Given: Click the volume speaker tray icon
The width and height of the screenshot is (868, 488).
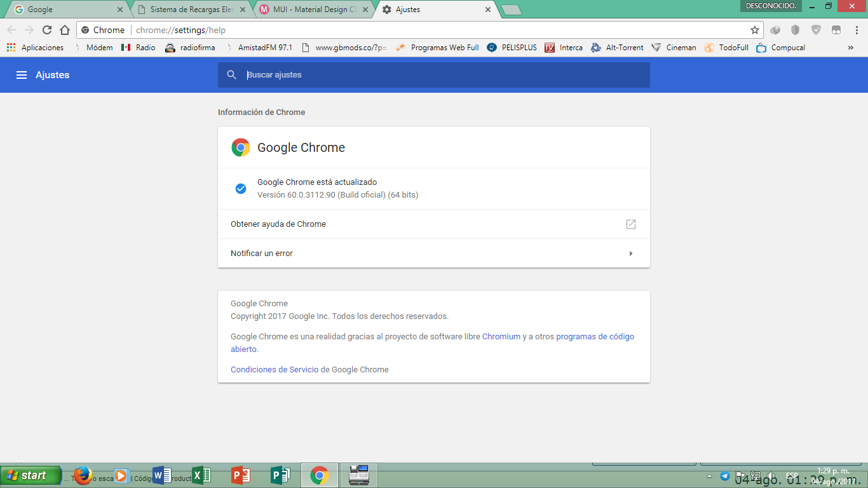Looking at the screenshot, I should tap(771, 476).
